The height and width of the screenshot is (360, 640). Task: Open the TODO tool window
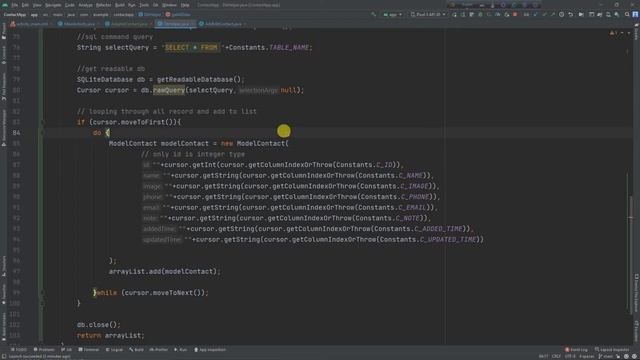(x=18, y=350)
